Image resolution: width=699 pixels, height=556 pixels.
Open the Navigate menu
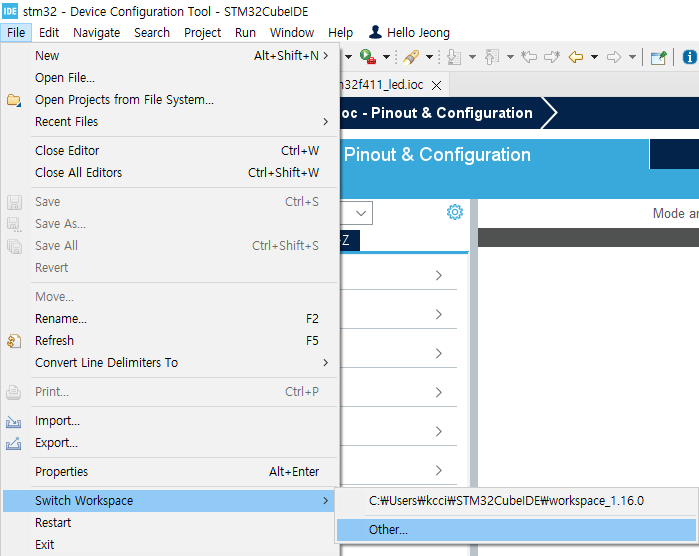(97, 33)
